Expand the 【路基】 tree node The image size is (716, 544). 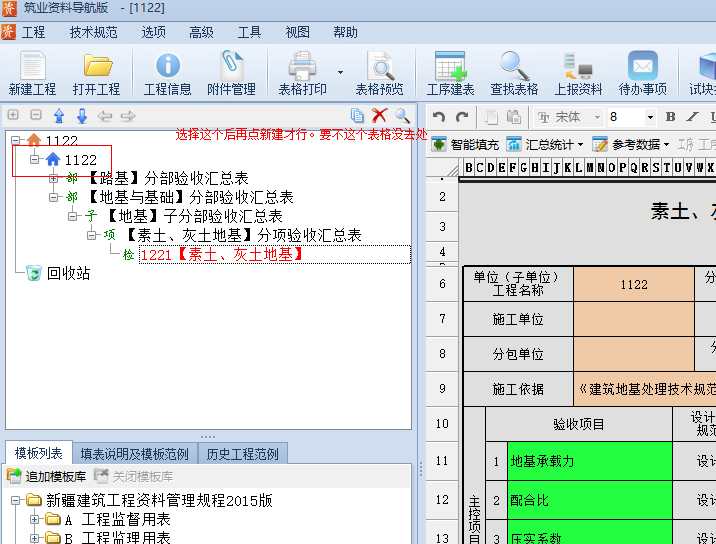(x=55, y=179)
